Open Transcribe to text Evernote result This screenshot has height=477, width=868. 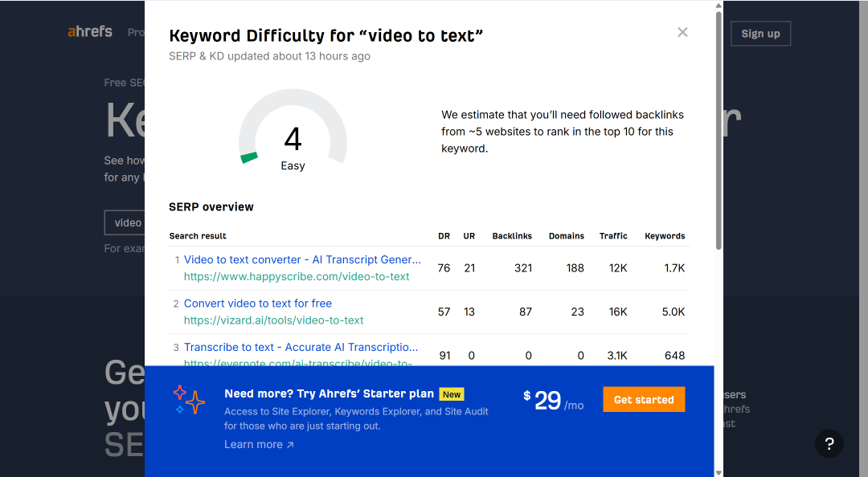[x=301, y=347]
